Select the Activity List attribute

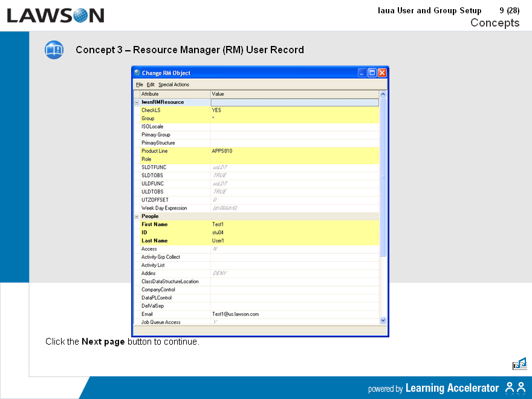(x=153, y=265)
